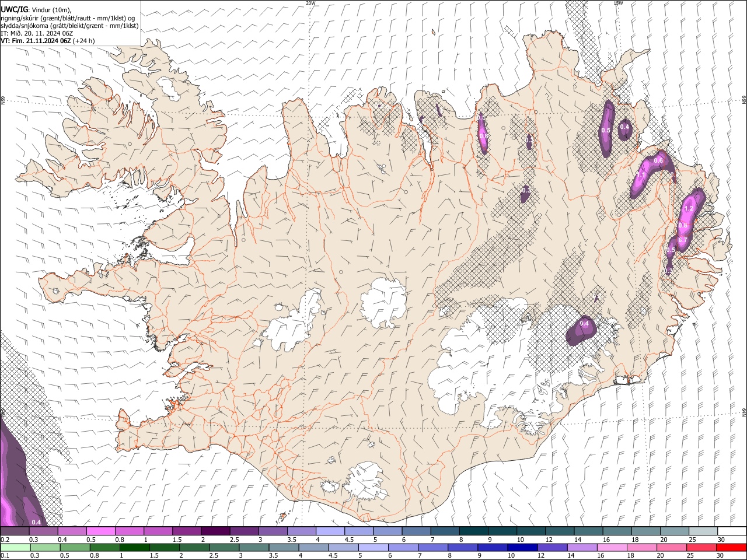
Task: Click the '0.1' label of the lower legend
Action: coord(4,555)
